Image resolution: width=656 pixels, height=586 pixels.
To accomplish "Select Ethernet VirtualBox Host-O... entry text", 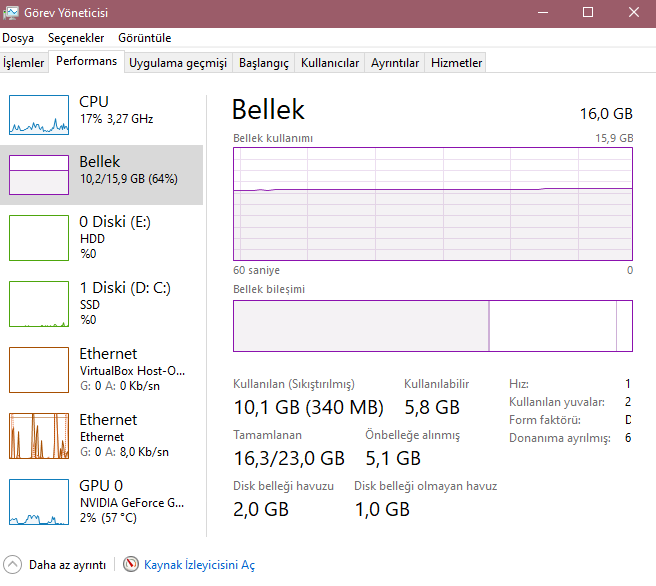I will click(x=132, y=371).
